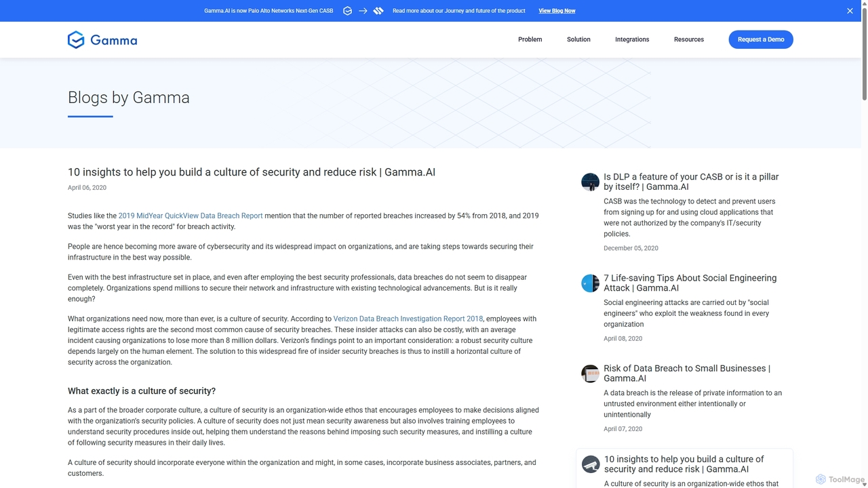Screen dimensions: 868x488
Task: Click the main article title 10 insights
Action: point(252,172)
